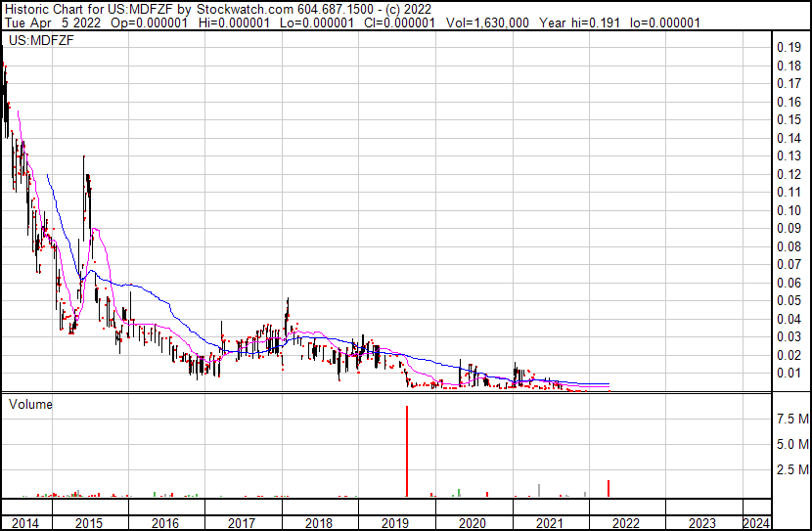Click the 0.19 price axis label
The image size is (812, 531).
[x=789, y=48]
